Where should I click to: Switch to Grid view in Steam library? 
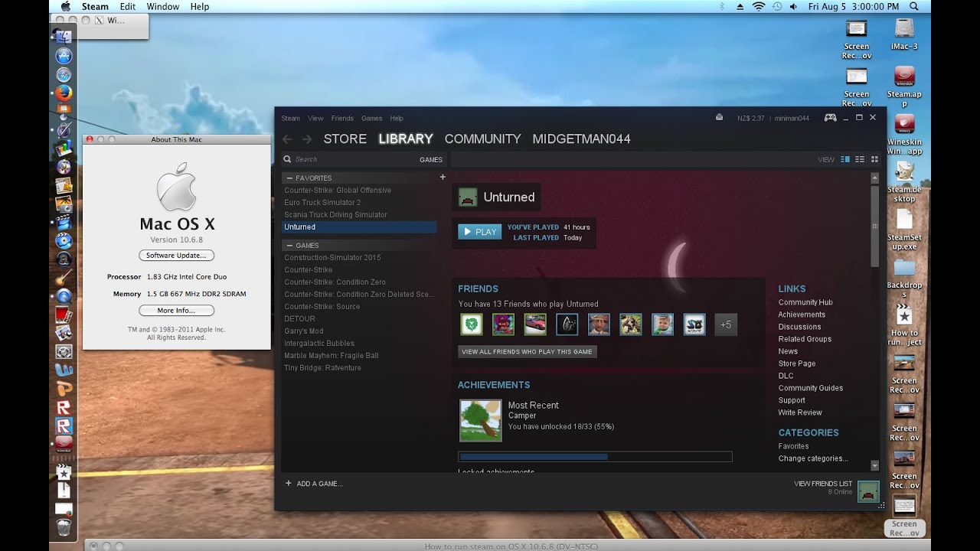pyautogui.click(x=874, y=159)
